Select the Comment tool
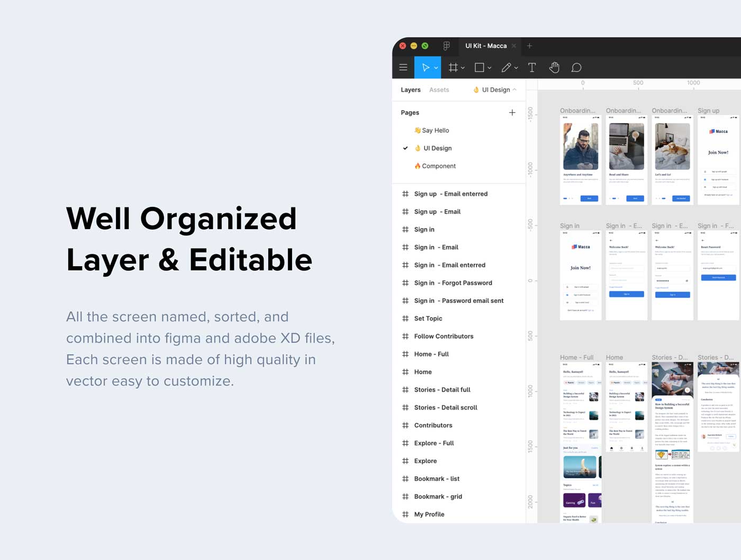The image size is (741, 560). tap(576, 68)
